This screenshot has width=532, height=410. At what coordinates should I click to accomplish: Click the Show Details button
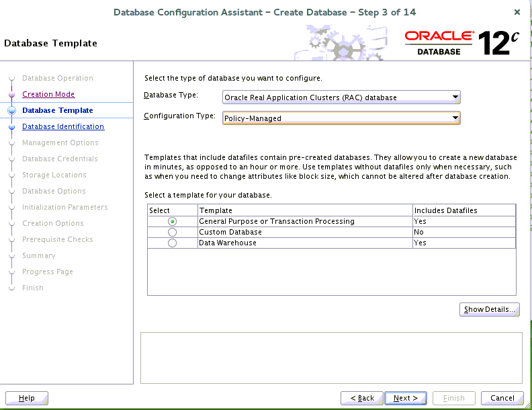coord(489,310)
